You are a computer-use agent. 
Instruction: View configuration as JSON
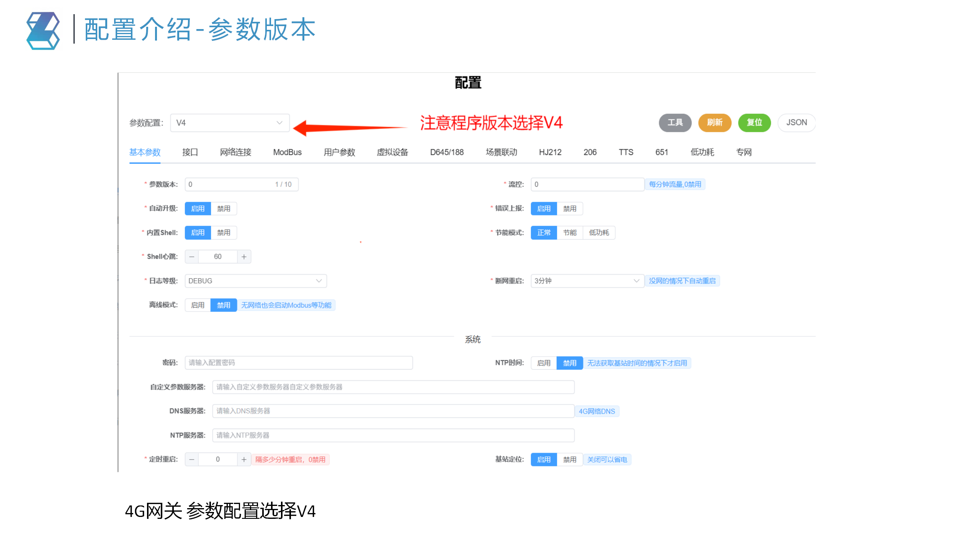[797, 122]
